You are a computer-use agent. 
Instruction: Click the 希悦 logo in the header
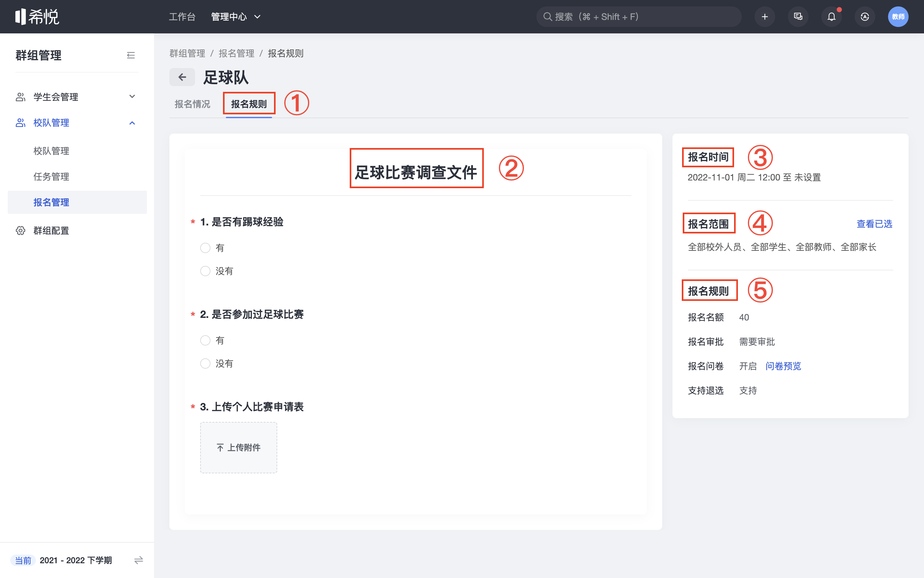point(37,16)
